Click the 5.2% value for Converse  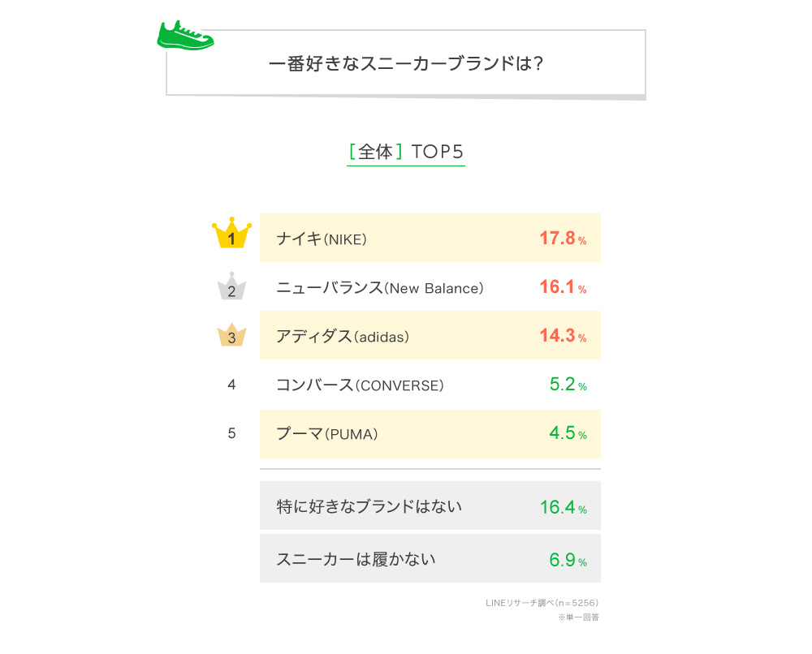click(567, 385)
